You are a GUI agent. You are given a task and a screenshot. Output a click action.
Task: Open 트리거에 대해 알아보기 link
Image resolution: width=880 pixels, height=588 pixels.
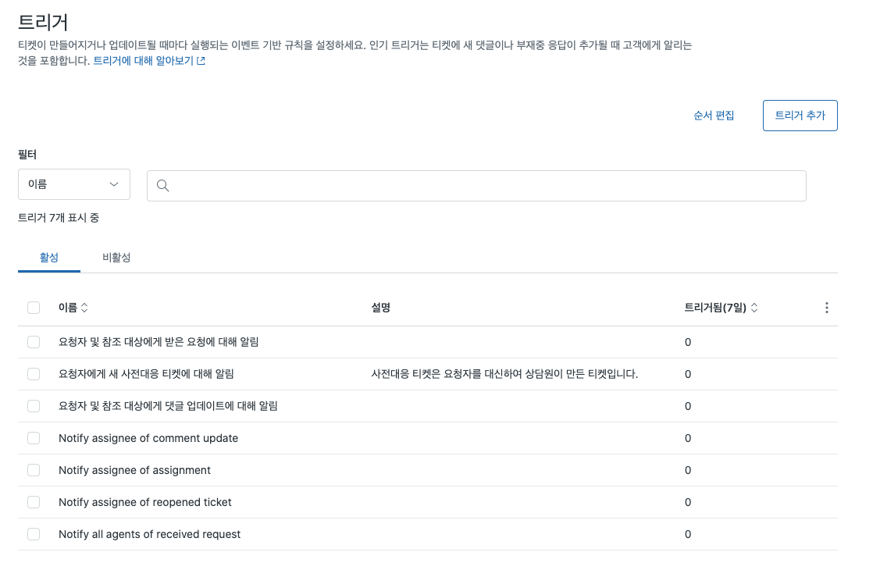[x=143, y=61]
